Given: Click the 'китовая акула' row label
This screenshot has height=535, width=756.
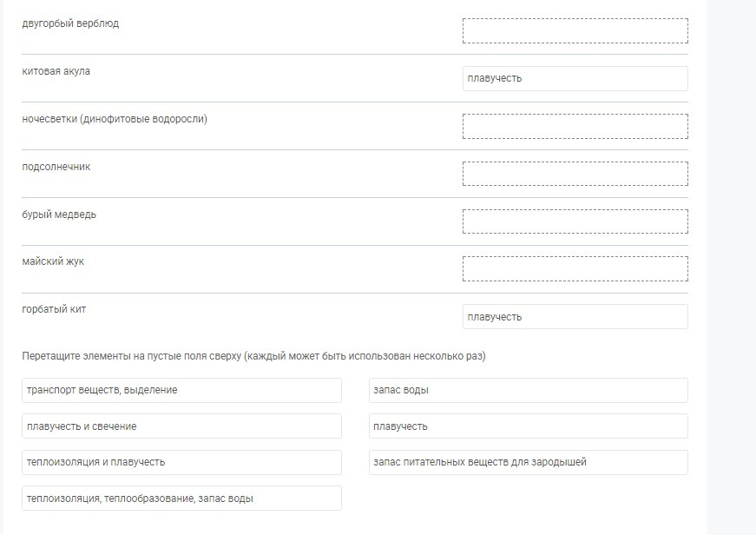Looking at the screenshot, I should pyautogui.click(x=56, y=71).
